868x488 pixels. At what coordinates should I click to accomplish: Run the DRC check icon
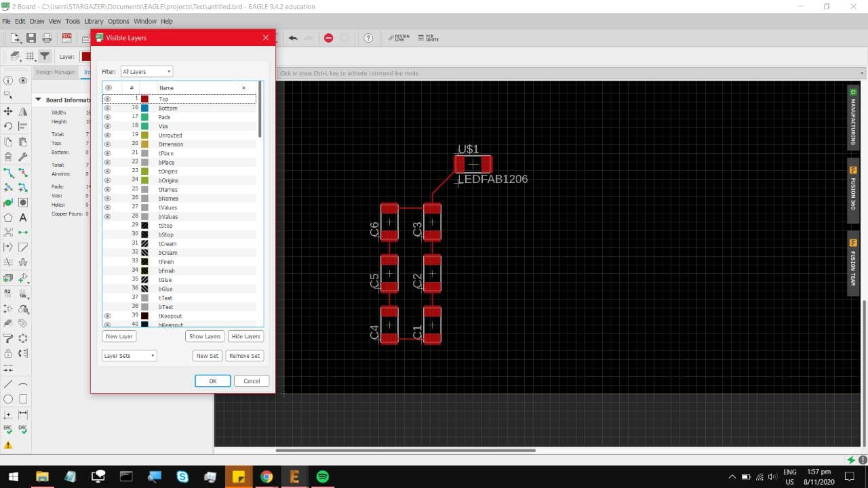[23, 429]
